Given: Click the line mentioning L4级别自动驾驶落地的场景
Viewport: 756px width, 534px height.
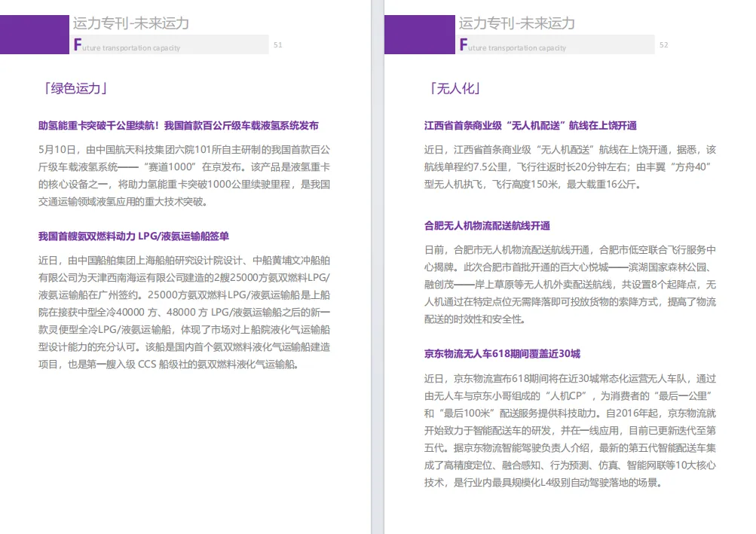Looking at the screenshot, I should pos(543,483).
